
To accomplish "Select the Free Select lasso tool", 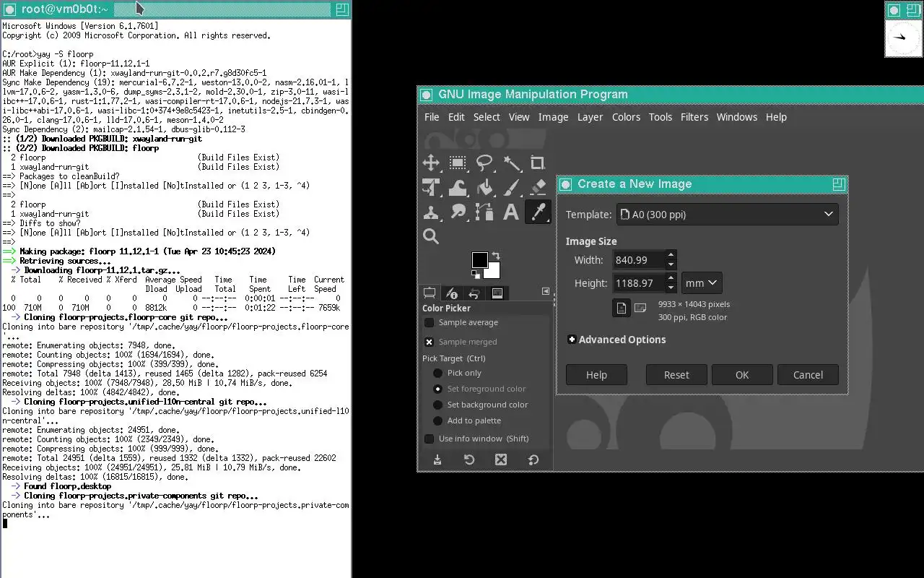I will click(484, 163).
